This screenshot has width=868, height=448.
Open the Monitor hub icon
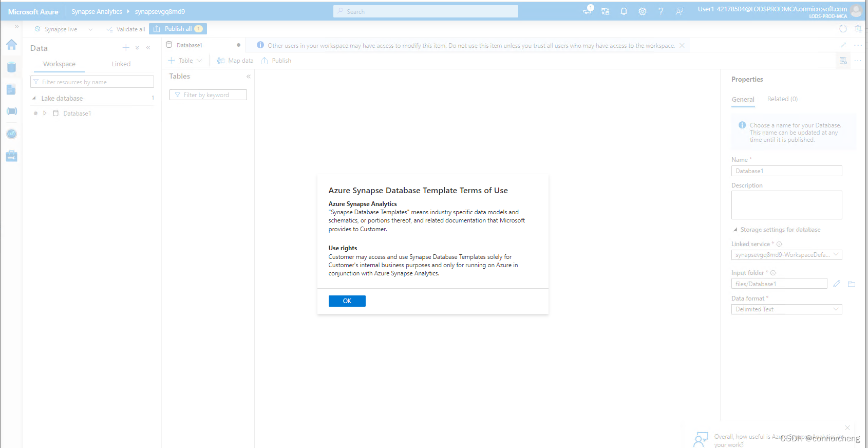point(11,134)
